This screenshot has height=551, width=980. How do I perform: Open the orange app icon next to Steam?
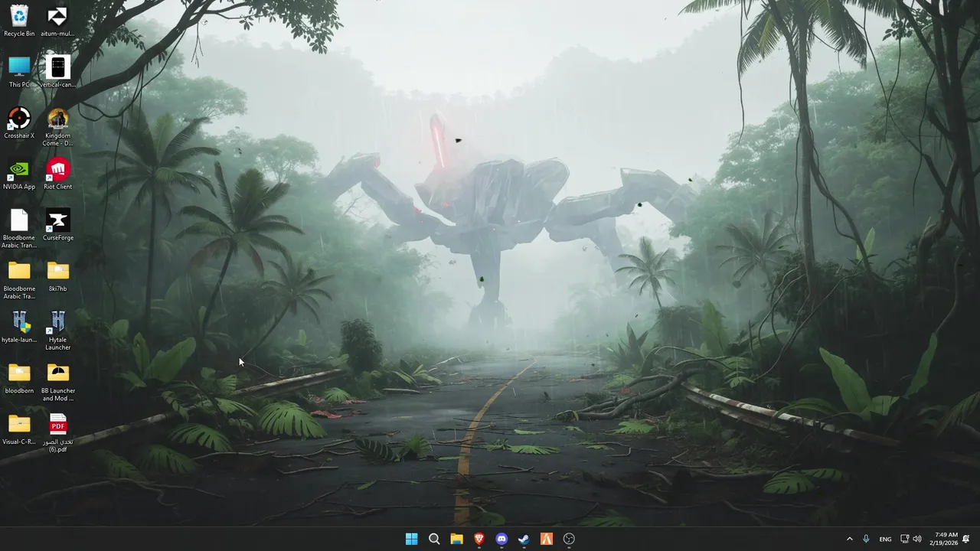pos(547,539)
